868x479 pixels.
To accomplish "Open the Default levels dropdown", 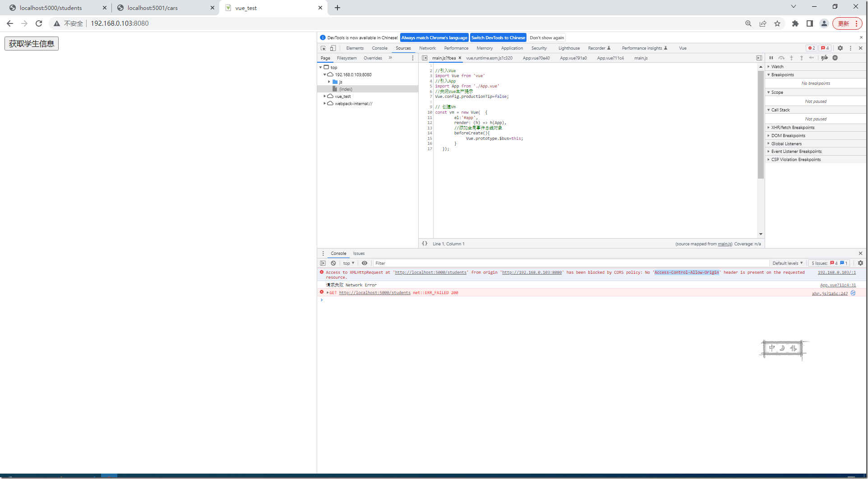I will [x=787, y=263].
